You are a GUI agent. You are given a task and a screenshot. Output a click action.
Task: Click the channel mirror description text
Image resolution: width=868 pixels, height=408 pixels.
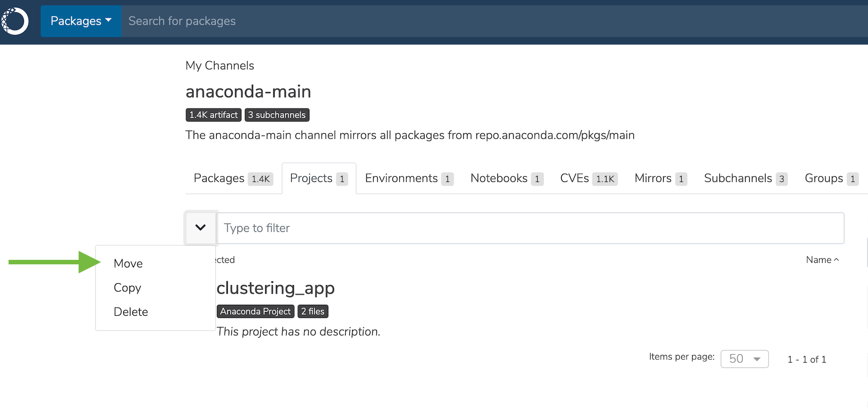point(410,135)
